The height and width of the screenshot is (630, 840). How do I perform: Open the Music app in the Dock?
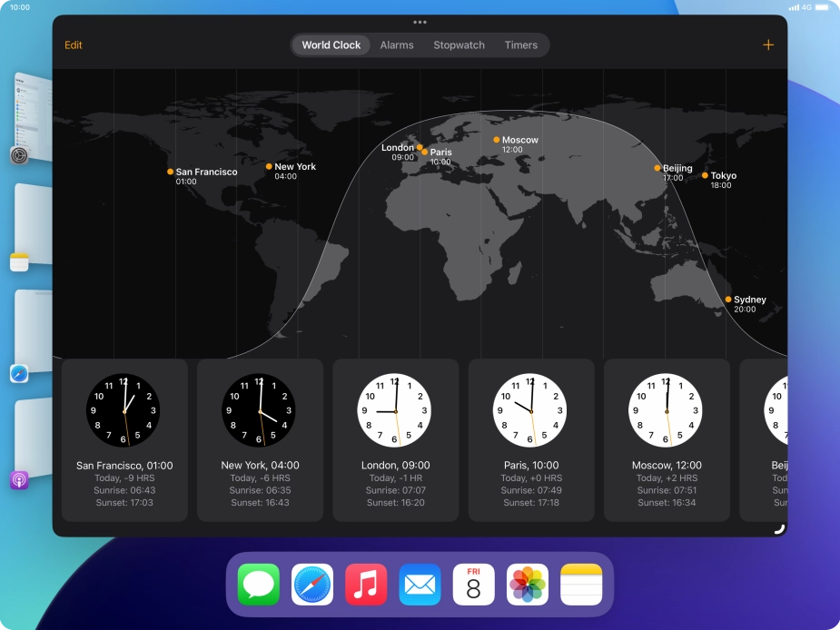click(365, 583)
